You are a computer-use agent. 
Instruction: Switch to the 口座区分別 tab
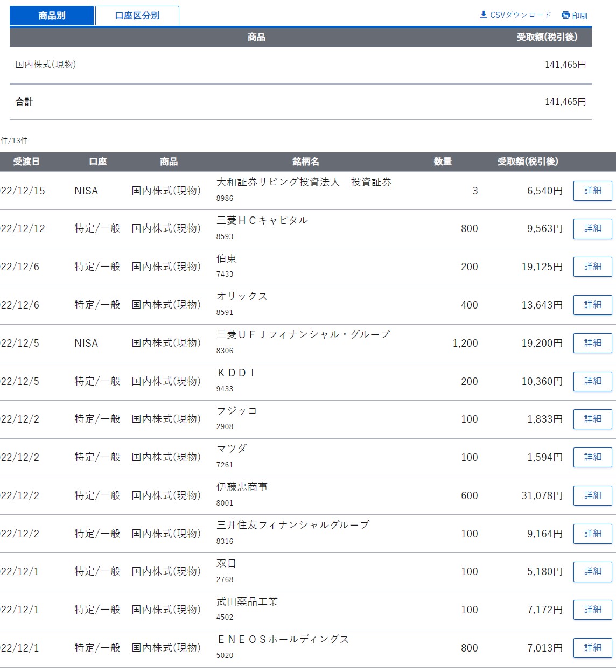coord(137,16)
